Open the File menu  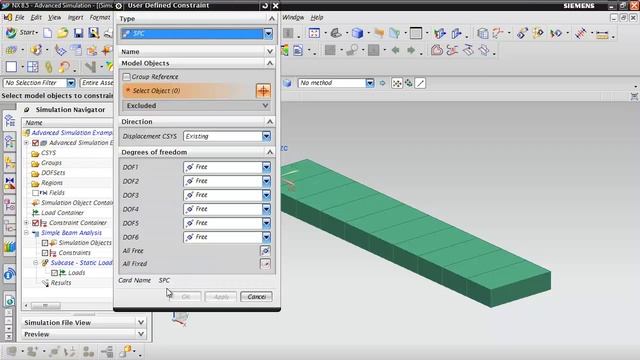(20, 17)
